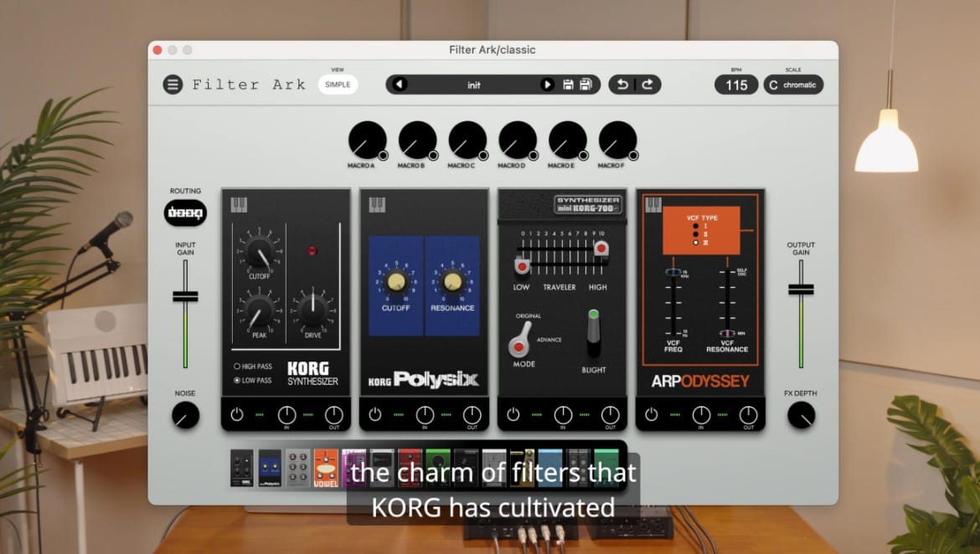Open the init preset name browser

[474, 85]
